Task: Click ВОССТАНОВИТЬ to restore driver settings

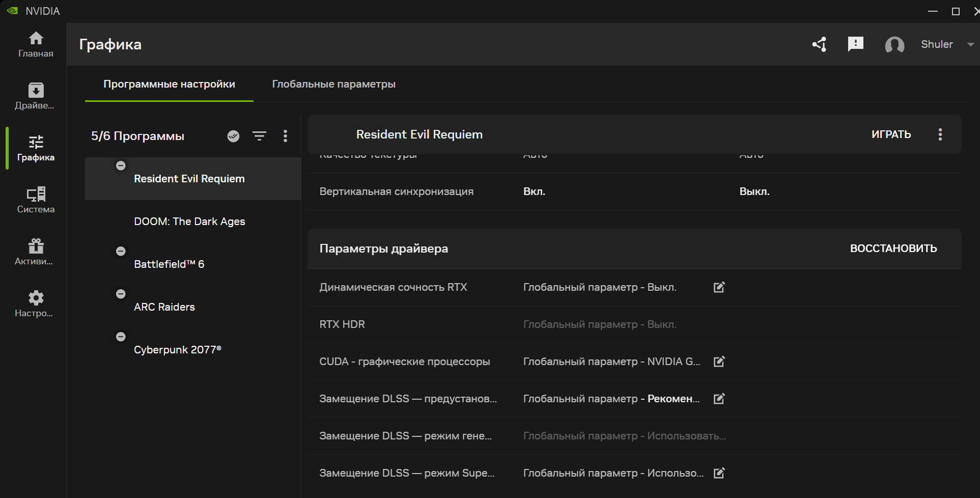Action: tap(893, 248)
